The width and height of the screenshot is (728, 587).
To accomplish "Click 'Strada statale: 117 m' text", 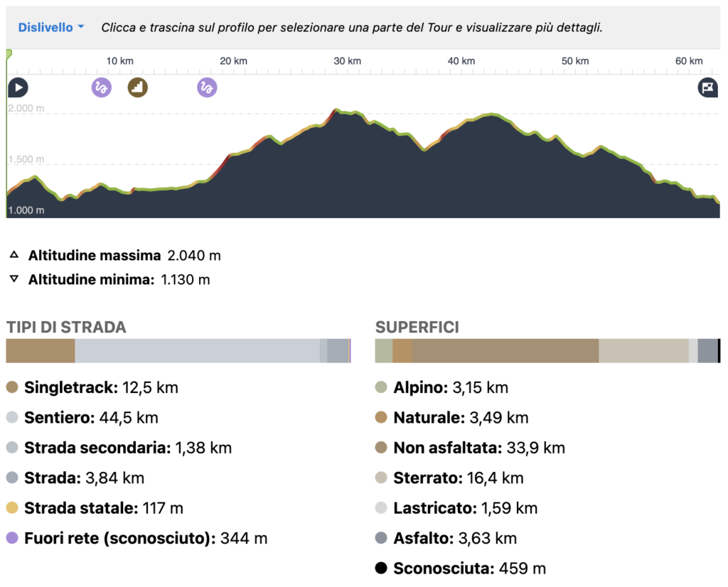I will (104, 508).
